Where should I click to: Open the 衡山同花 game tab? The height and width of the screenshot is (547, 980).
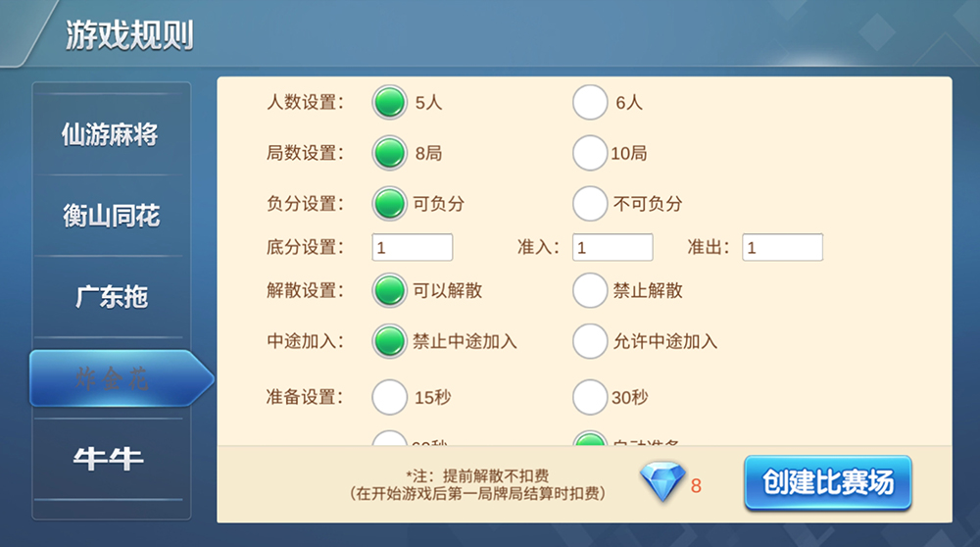(x=111, y=216)
